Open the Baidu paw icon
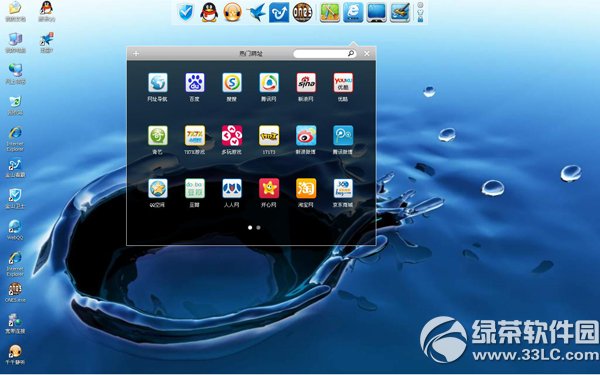The width and height of the screenshot is (600, 375). 195,83
